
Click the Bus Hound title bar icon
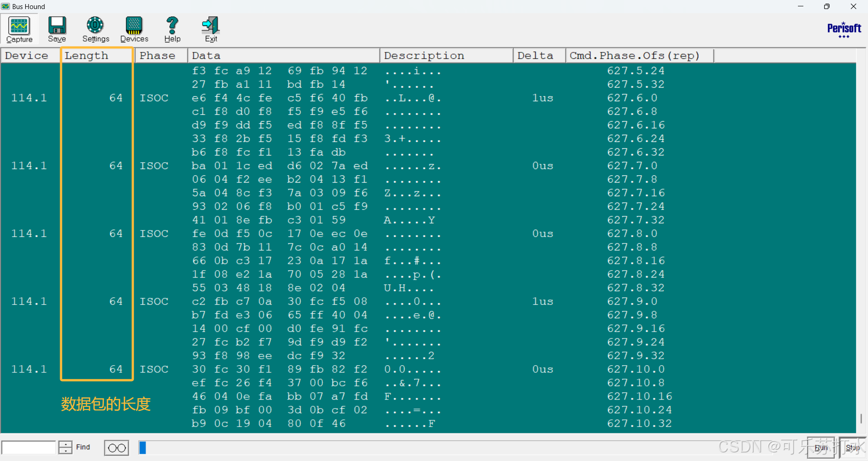point(5,6)
